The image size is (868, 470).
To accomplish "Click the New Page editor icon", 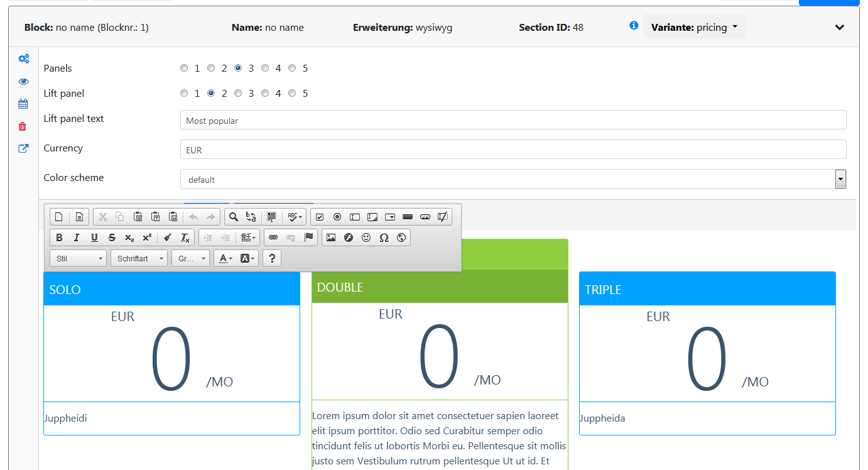I will tap(59, 217).
